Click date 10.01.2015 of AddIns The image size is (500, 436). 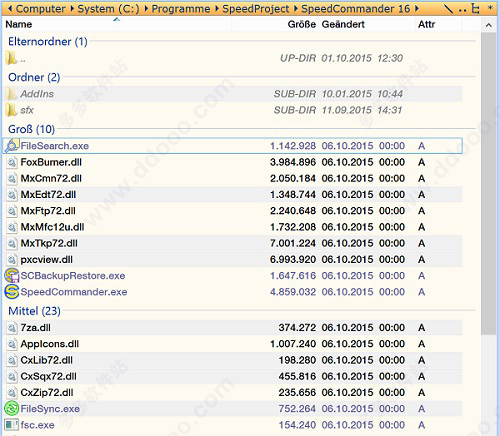tap(347, 94)
